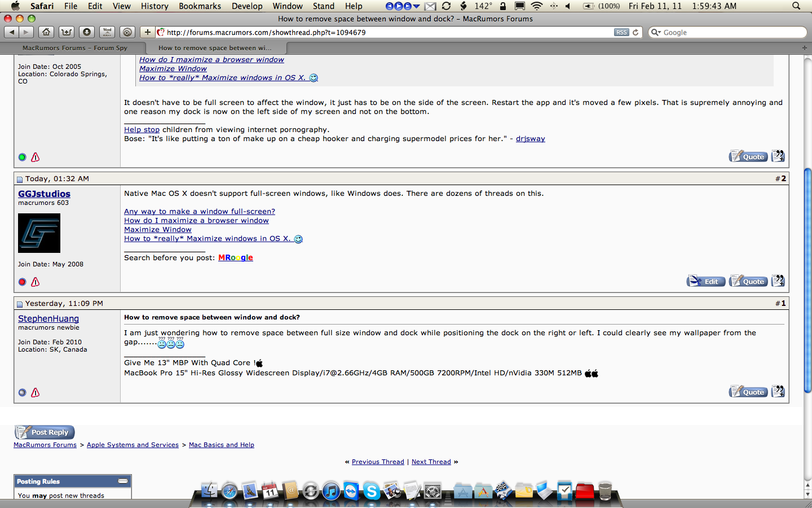Open Spotlight search magnifier in menu bar
This screenshot has width=812, height=508.
coord(796,6)
